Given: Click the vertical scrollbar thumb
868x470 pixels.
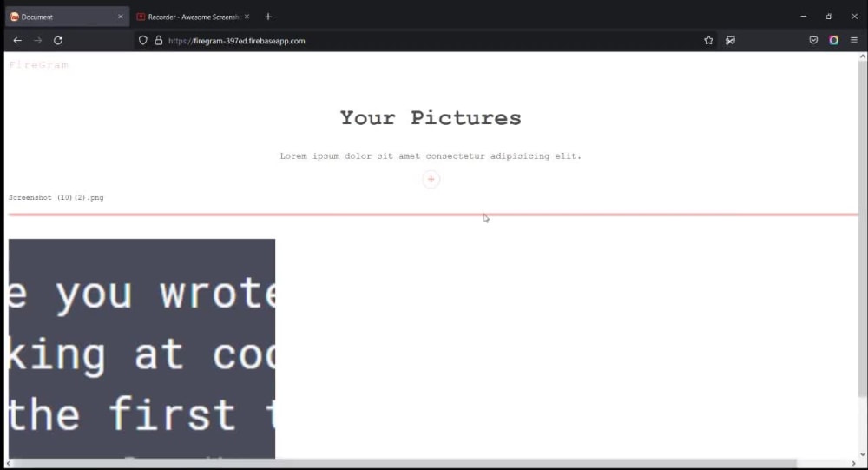Looking at the screenshot, I should click(863, 228).
